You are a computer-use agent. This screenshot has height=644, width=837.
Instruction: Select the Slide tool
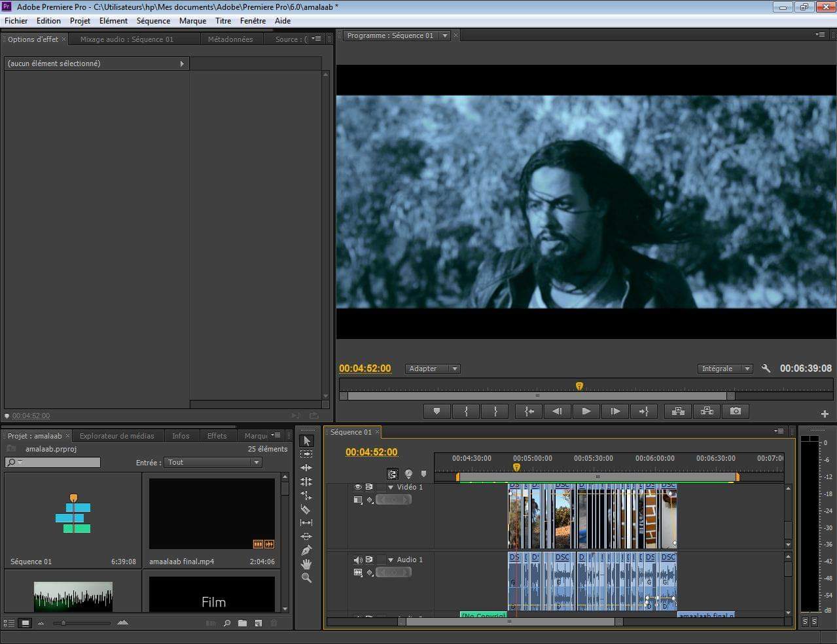[306, 537]
